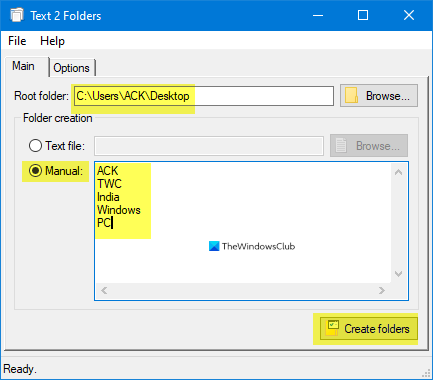Click the 'Ready.' status bar text
The height and width of the screenshot is (380, 433).
click(x=20, y=369)
